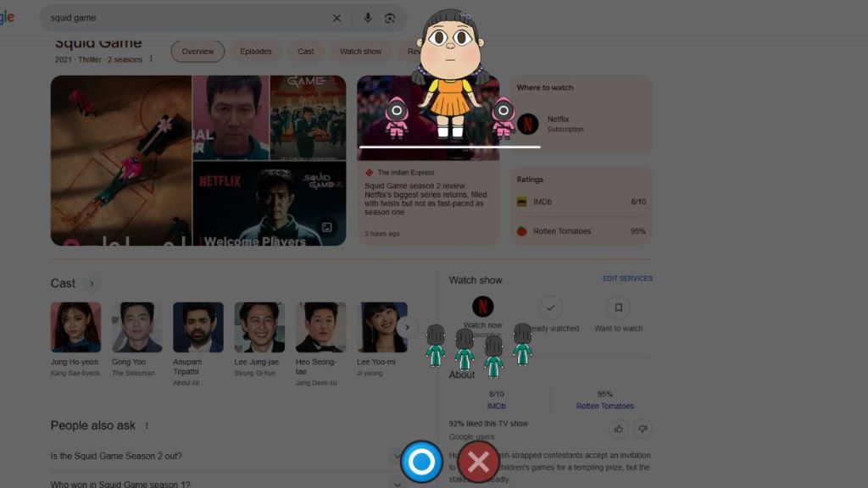The width and height of the screenshot is (868, 488).
Task: Click the blue circle game button
Action: pos(421,462)
